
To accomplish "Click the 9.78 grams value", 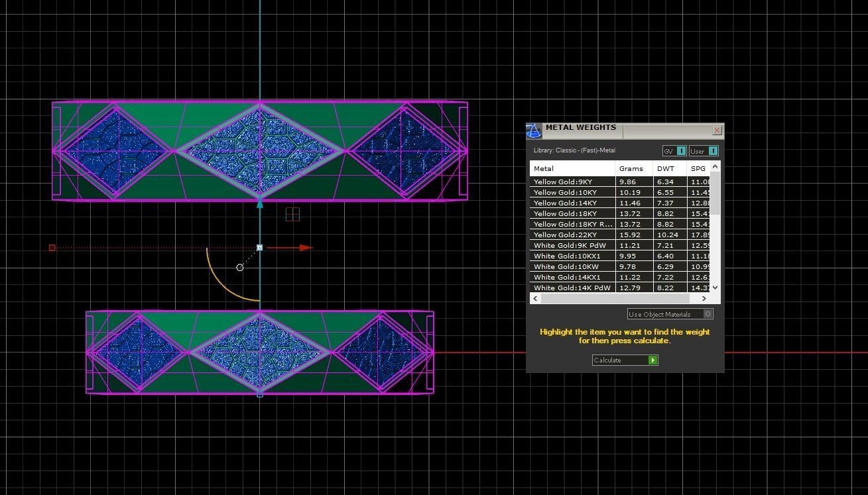I will (x=627, y=266).
